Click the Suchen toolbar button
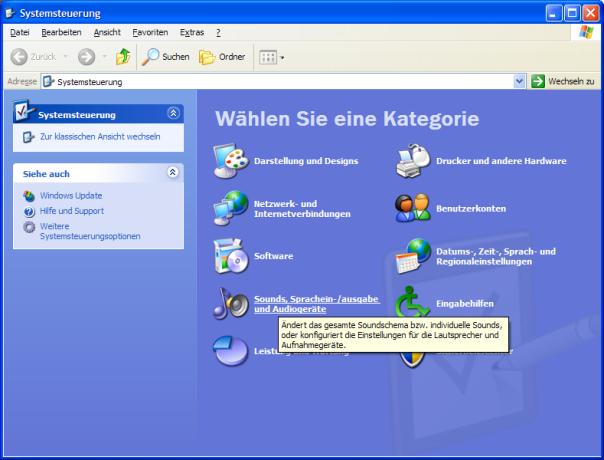Image resolution: width=604 pixels, height=460 pixels. tap(166, 57)
